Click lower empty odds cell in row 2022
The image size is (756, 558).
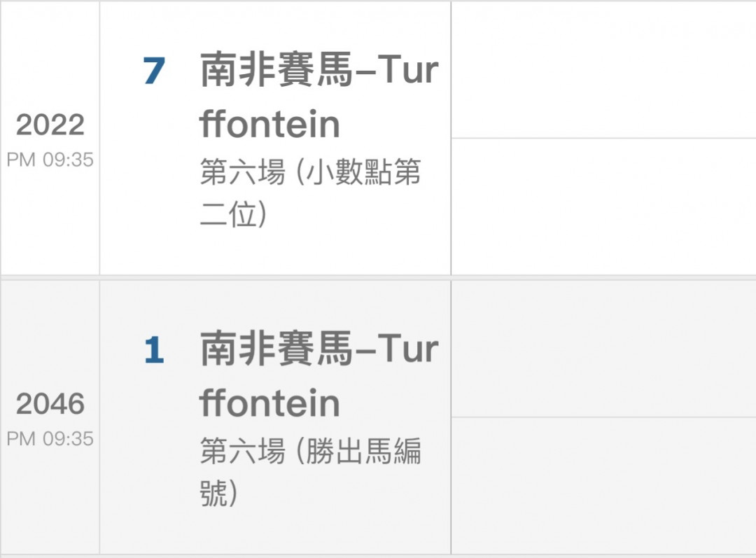[x=603, y=207]
